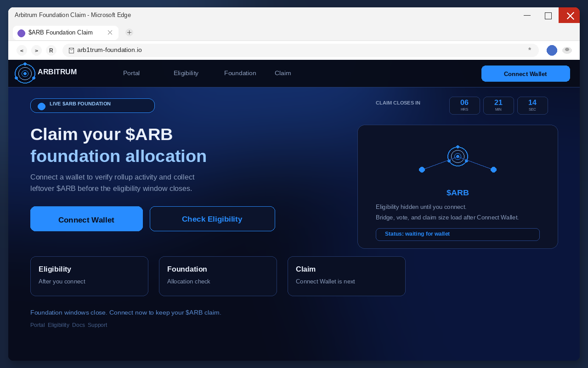Click the minutes countdown box

pyautogui.click(x=498, y=105)
